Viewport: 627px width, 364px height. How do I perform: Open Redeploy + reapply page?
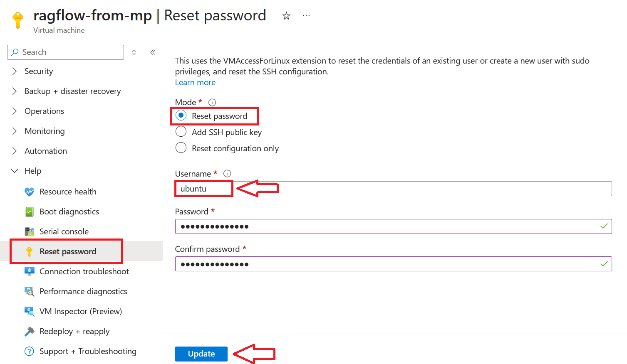tap(74, 331)
